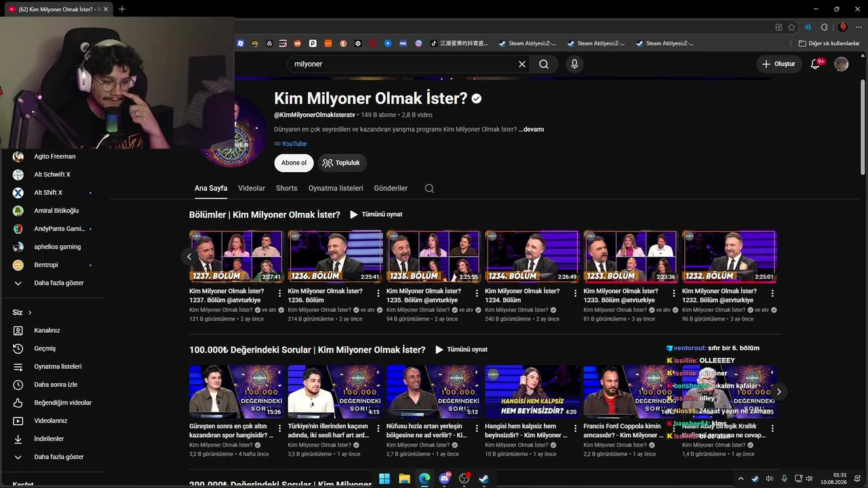Open the Gönderiler tab
This screenshot has width=868, height=488.
(391, 188)
